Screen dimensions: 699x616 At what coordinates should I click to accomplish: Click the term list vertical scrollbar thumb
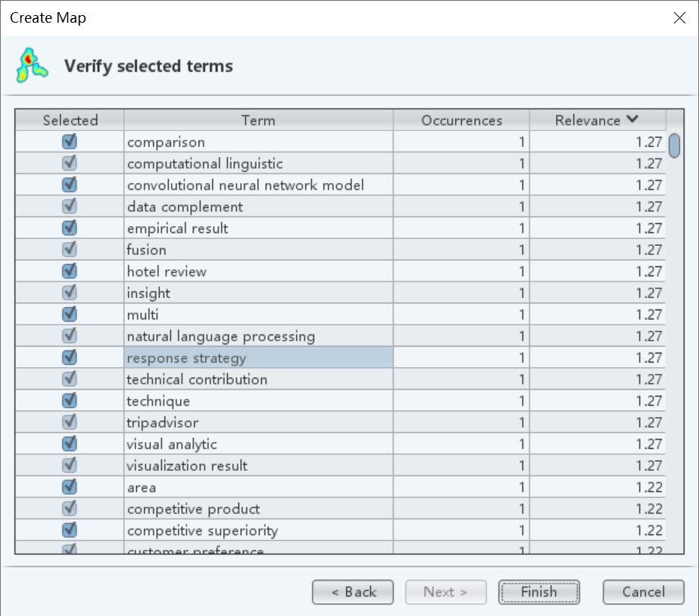click(675, 145)
